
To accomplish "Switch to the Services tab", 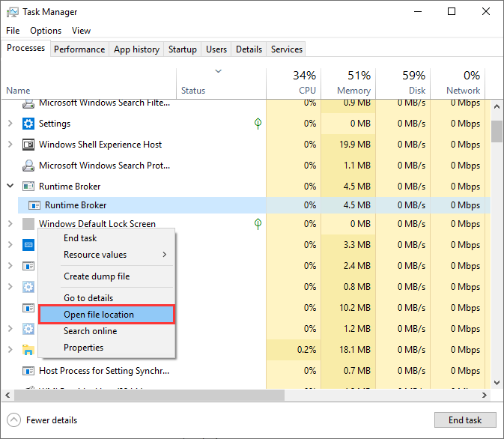I will 286,49.
